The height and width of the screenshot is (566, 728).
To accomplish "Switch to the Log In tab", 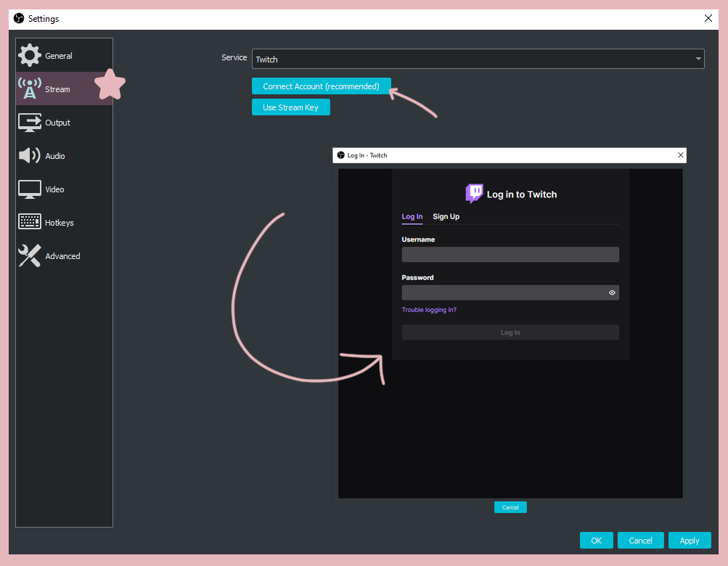I will point(412,216).
